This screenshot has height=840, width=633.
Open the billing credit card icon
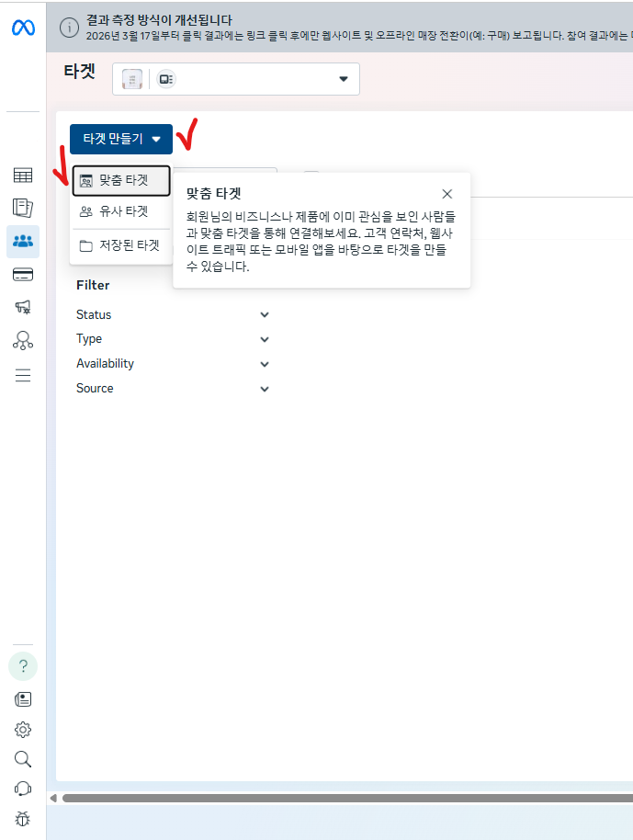(22, 275)
